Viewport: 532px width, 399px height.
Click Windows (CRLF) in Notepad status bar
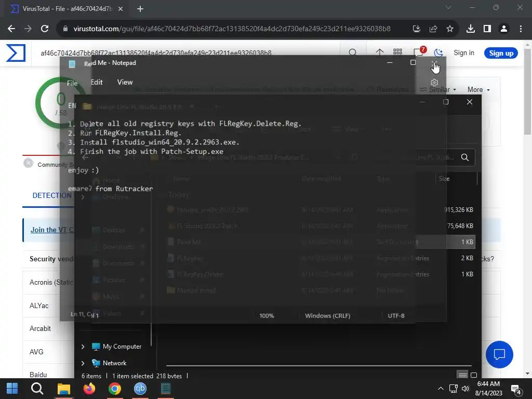coord(327,315)
